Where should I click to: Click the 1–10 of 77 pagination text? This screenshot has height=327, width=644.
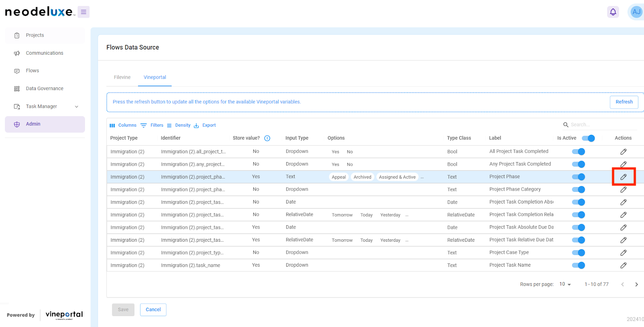(597, 284)
